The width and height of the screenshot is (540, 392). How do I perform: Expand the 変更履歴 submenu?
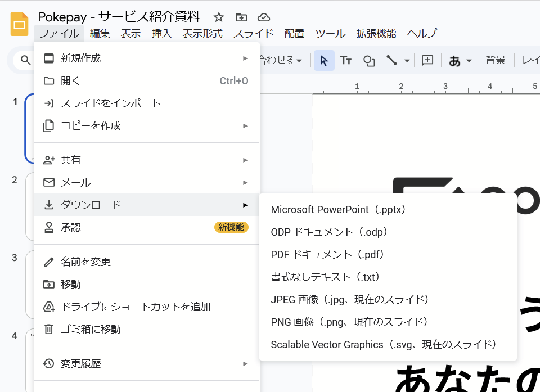146,364
